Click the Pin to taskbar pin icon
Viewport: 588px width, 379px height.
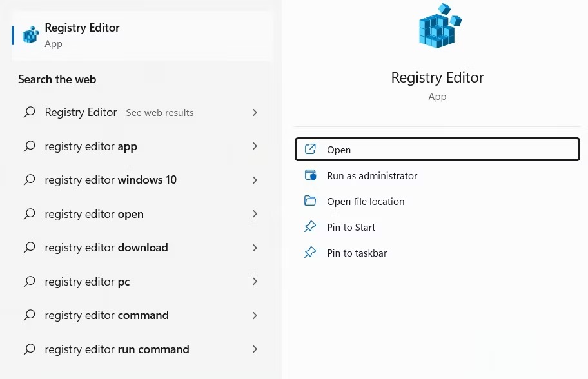[x=310, y=252]
